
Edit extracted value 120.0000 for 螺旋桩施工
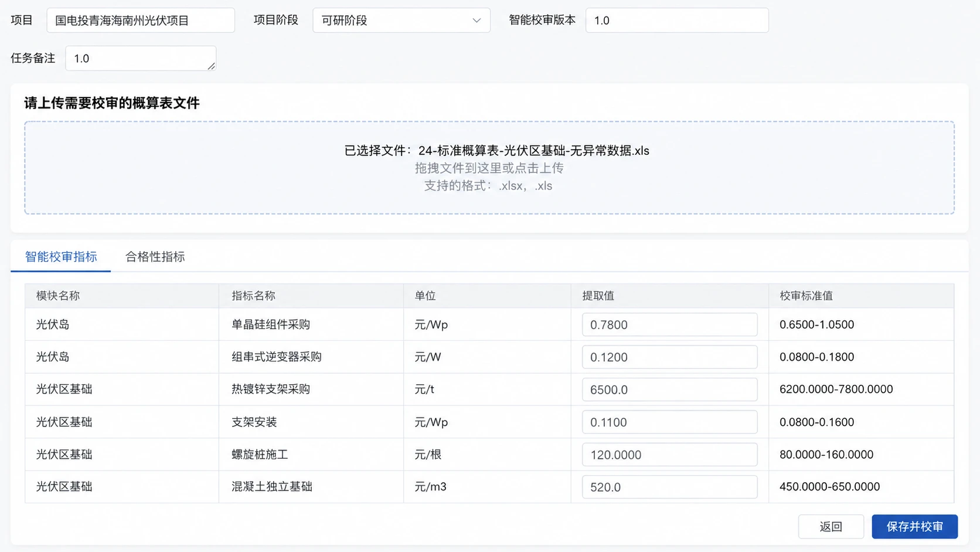(669, 455)
